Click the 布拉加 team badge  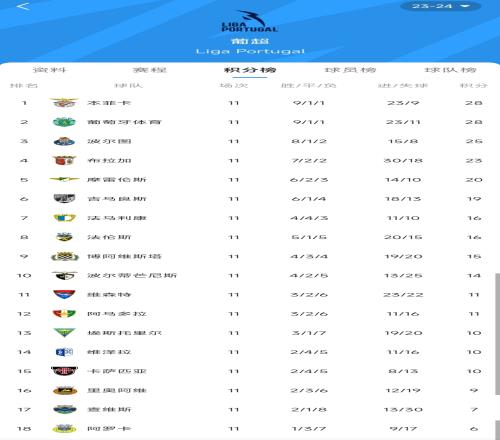[x=64, y=160]
